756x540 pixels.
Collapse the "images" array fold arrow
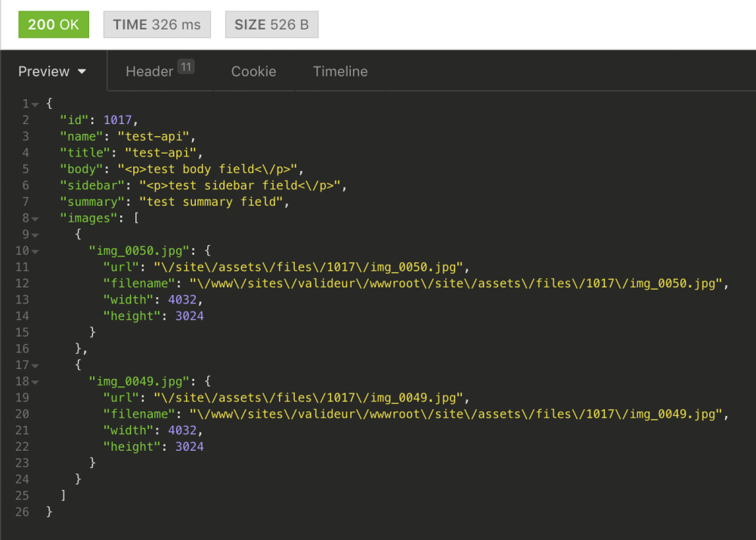click(35, 219)
